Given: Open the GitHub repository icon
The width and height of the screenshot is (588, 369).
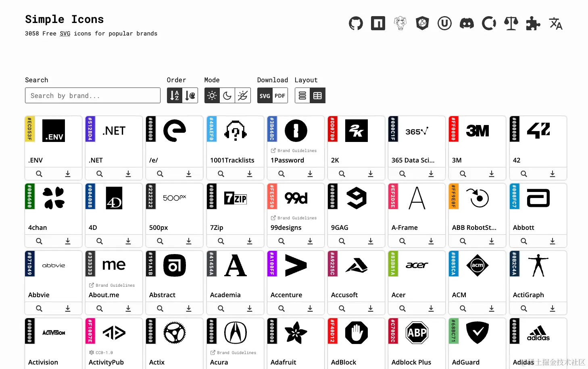Looking at the screenshot, I should coord(356,23).
